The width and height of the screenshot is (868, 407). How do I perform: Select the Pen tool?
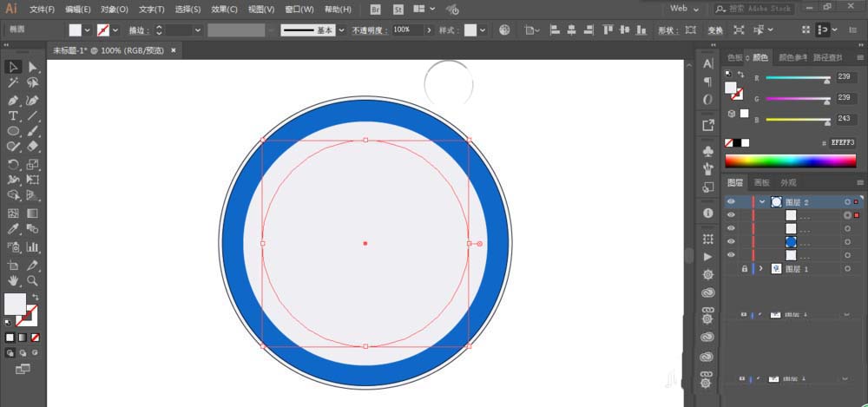click(x=14, y=100)
